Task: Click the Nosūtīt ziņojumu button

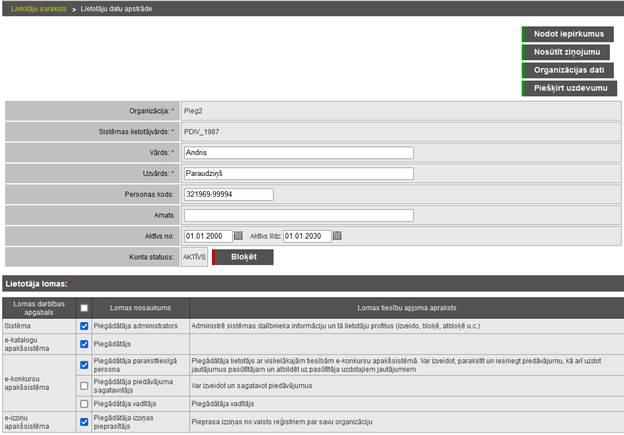Action: 565,52
